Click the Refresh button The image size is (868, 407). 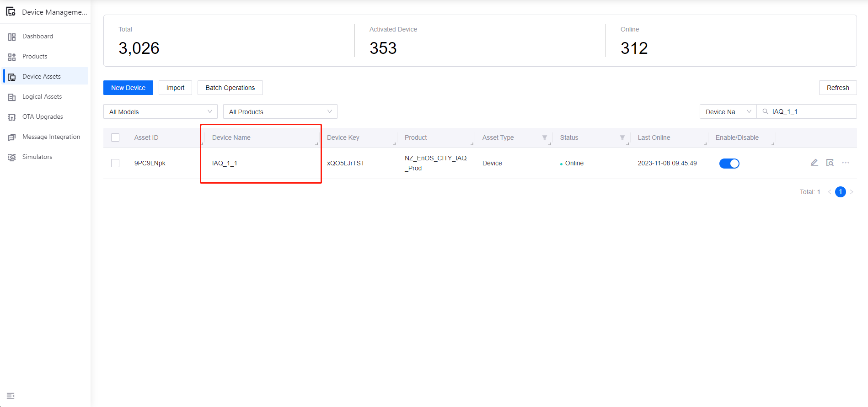[837, 88]
